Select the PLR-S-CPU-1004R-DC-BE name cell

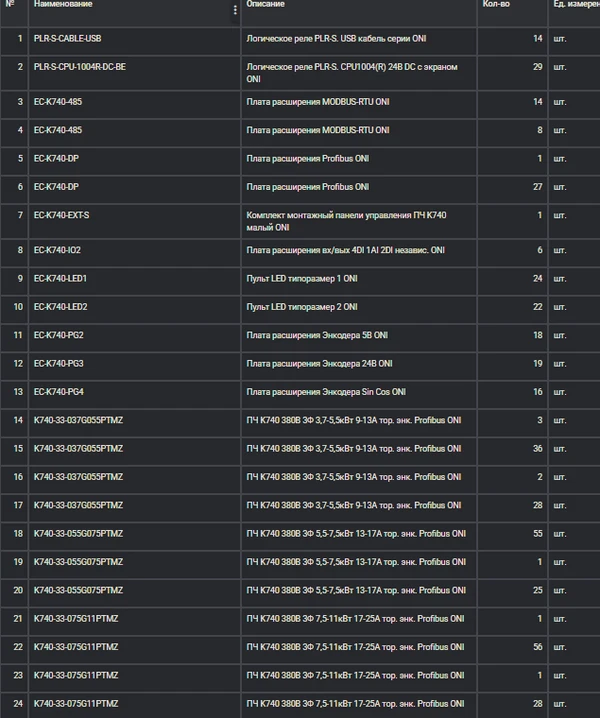click(x=135, y=73)
